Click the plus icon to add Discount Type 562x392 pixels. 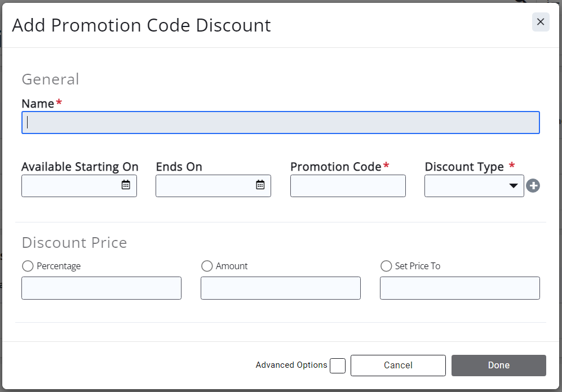[x=533, y=185]
